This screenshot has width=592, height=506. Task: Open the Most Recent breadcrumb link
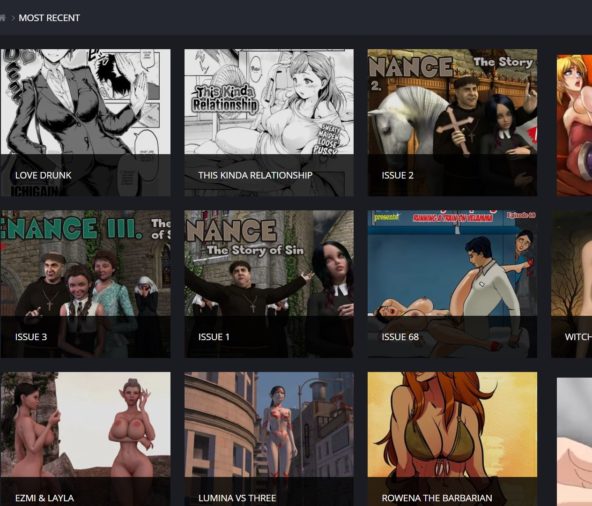pyautogui.click(x=49, y=18)
